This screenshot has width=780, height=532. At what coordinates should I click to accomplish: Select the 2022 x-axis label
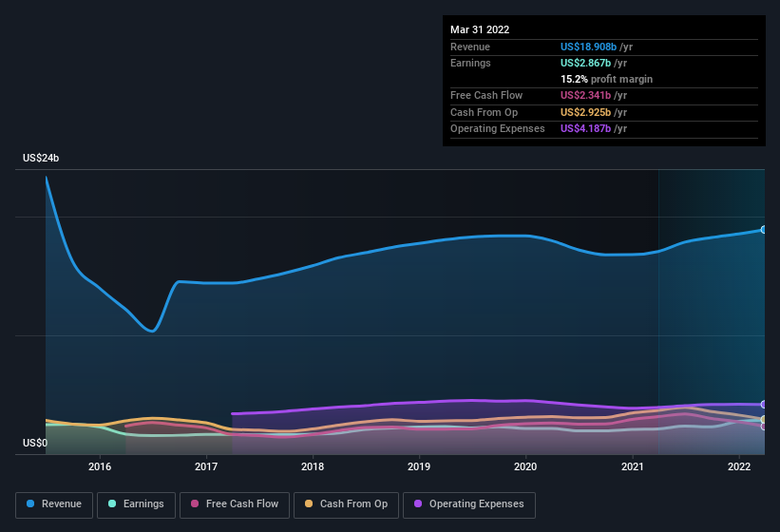(x=739, y=466)
